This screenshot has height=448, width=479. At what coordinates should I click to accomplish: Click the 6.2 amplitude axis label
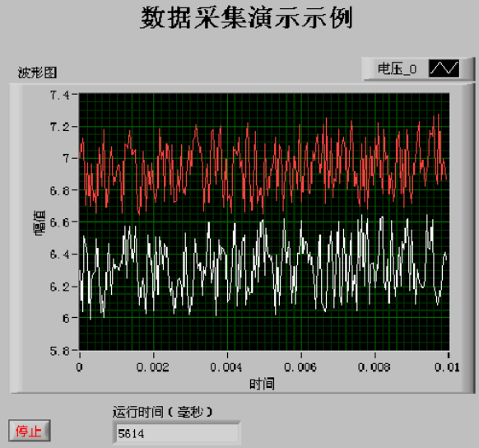click(60, 287)
